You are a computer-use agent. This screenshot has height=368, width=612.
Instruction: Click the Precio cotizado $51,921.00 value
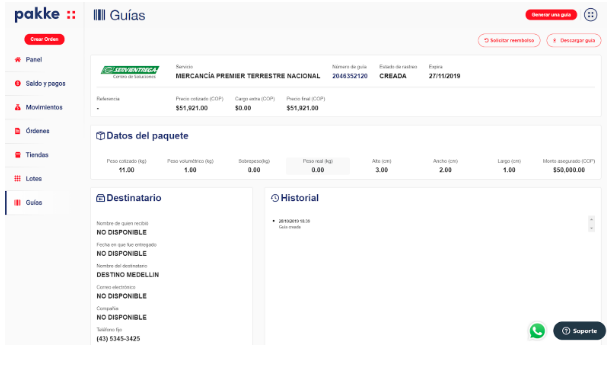pos(192,108)
